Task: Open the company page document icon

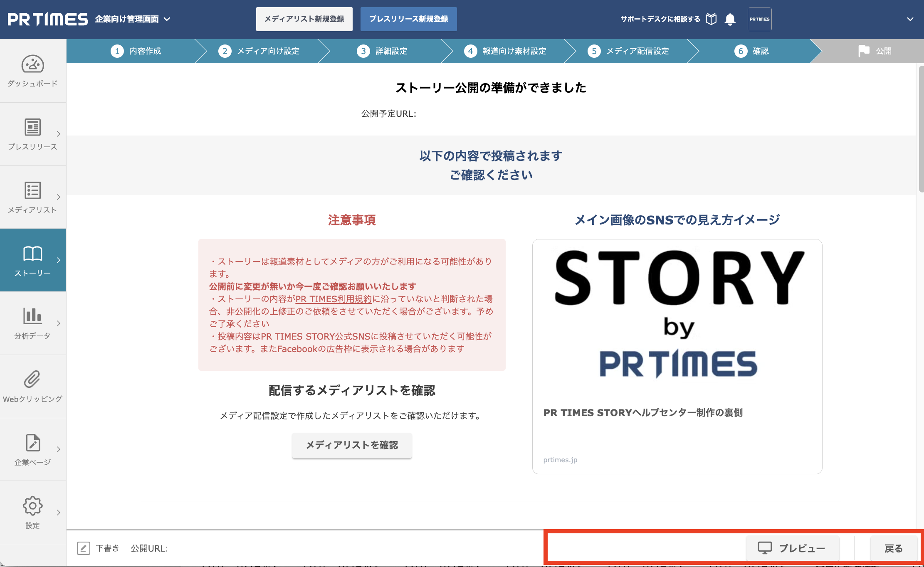Action: 32,443
